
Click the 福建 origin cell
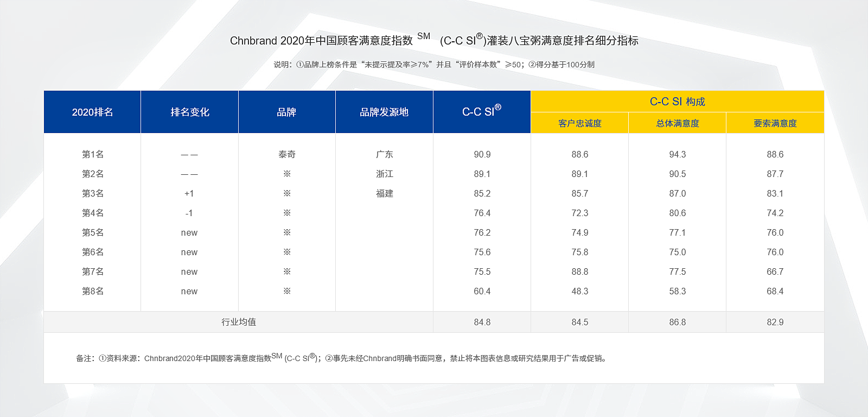pyautogui.click(x=384, y=193)
